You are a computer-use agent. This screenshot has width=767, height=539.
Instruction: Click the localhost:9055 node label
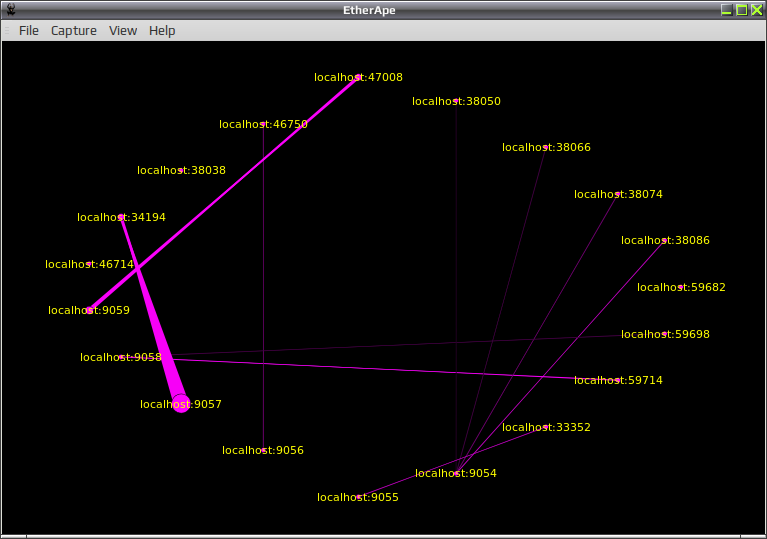point(358,497)
